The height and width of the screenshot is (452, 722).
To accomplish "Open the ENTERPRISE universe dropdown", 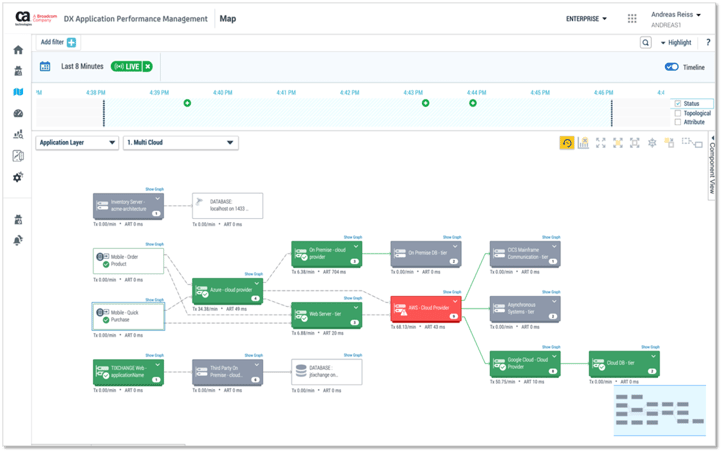I will point(586,18).
